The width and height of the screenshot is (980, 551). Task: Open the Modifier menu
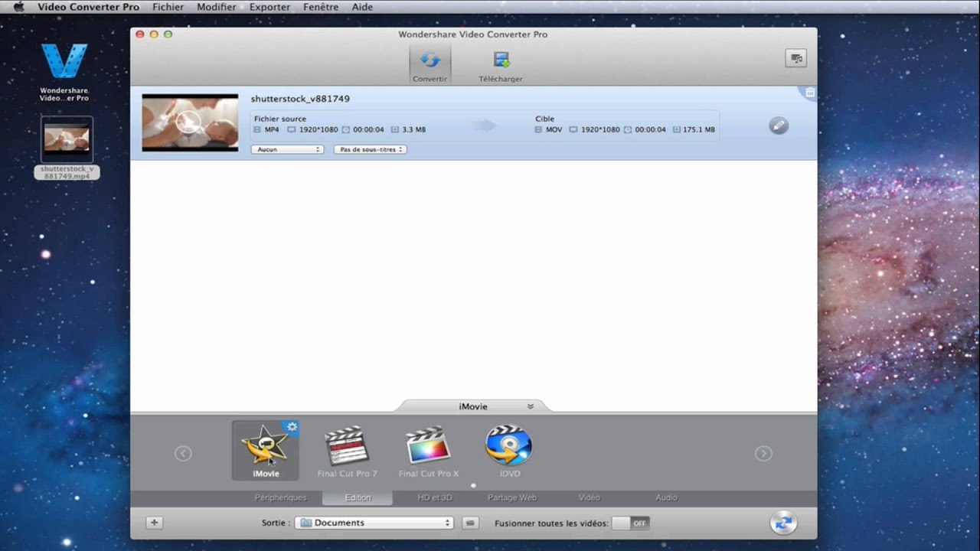click(x=217, y=7)
